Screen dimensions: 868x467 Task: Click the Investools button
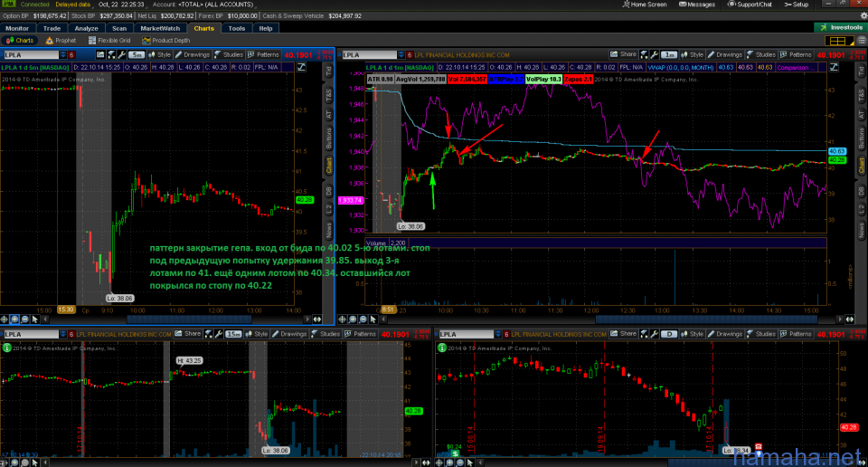coord(841,28)
